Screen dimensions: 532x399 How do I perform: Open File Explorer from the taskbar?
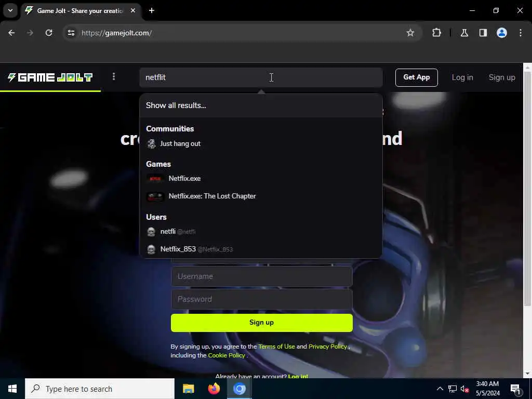click(x=188, y=389)
